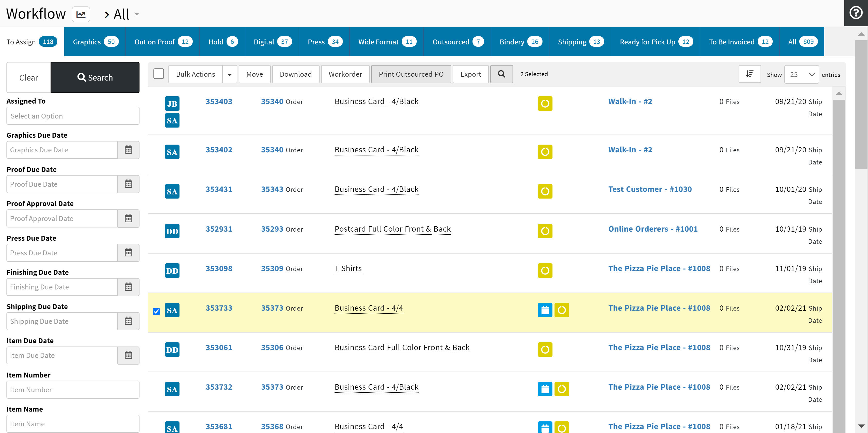Click yellow status circle on item 353403
This screenshot has height=433, width=868.
(545, 104)
